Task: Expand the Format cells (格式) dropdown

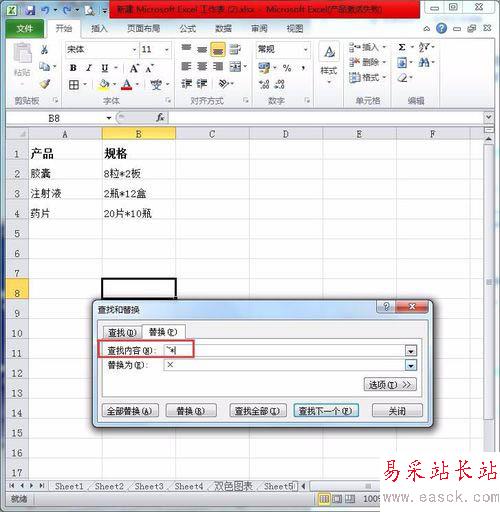Action: click(384, 77)
